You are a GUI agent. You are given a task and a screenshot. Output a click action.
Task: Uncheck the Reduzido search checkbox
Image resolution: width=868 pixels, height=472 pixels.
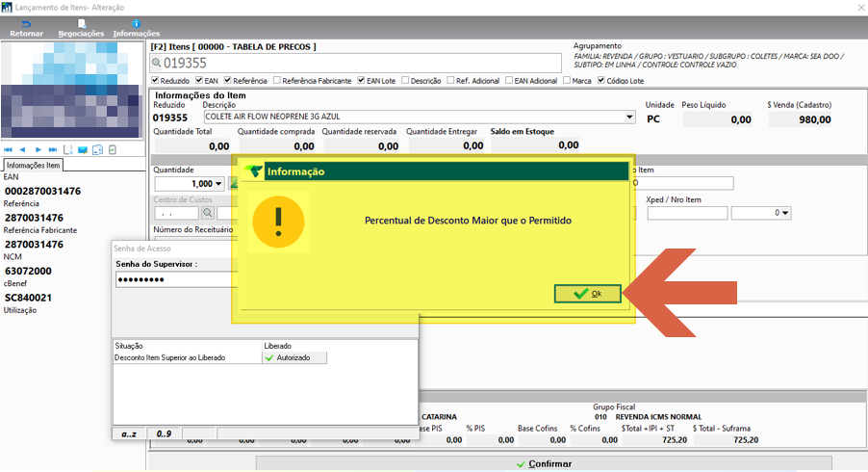[156, 80]
